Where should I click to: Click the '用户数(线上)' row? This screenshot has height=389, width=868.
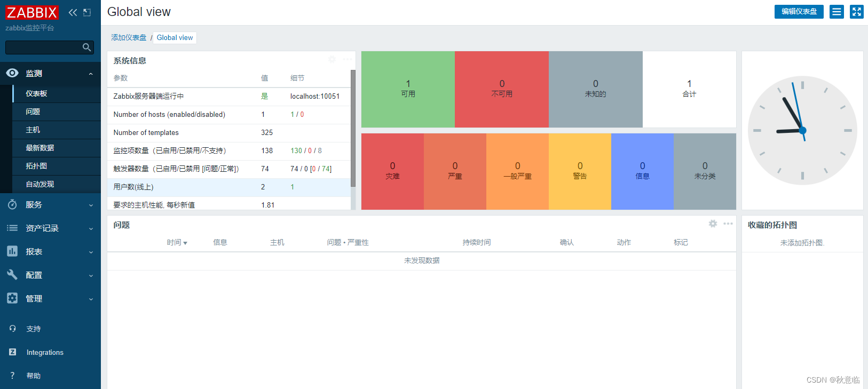tap(229, 187)
